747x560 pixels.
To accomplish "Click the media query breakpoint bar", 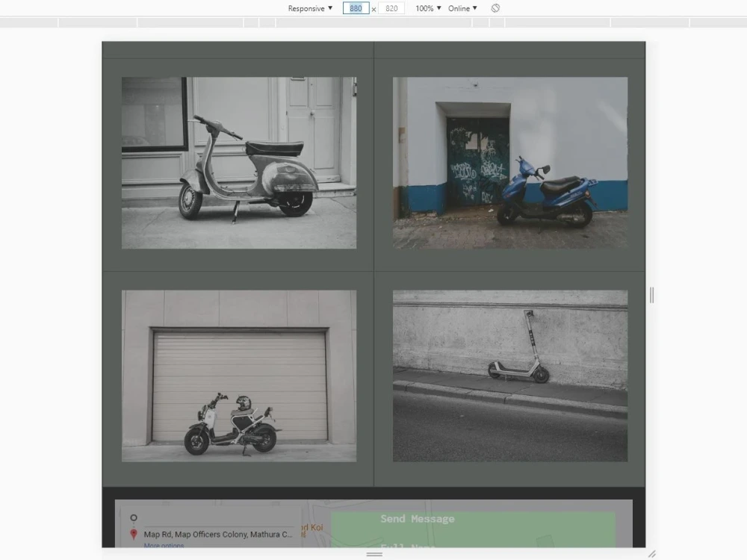I will (x=373, y=22).
